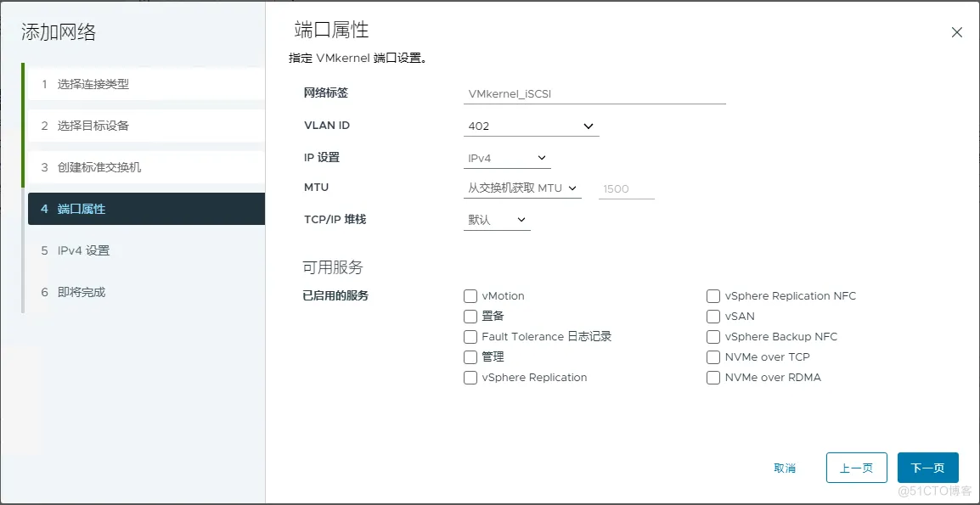This screenshot has width=980, height=505.
Task: Click the 端口属性 page heading
Action: 331,30
